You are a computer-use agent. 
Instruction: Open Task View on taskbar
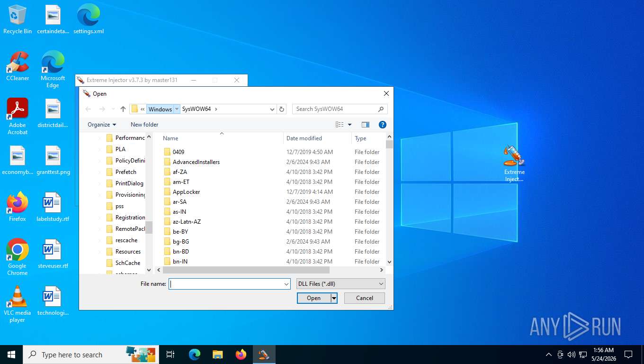point(170,355)
